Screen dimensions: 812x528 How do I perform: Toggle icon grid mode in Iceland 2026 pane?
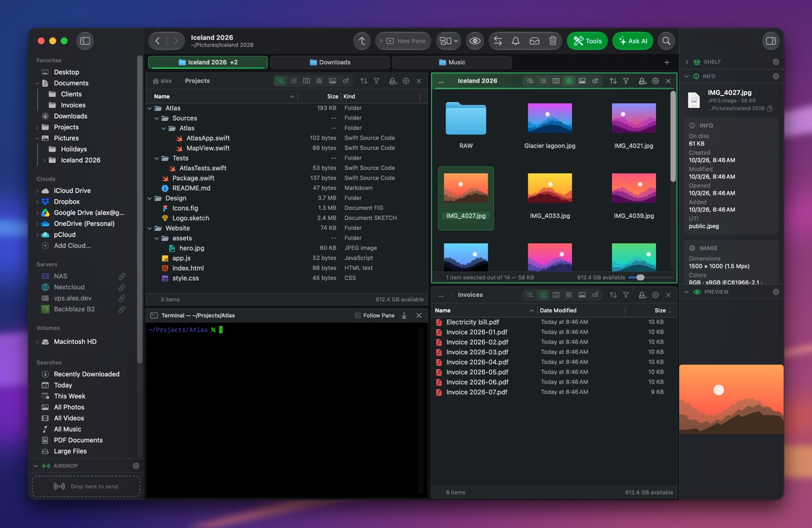569,81
